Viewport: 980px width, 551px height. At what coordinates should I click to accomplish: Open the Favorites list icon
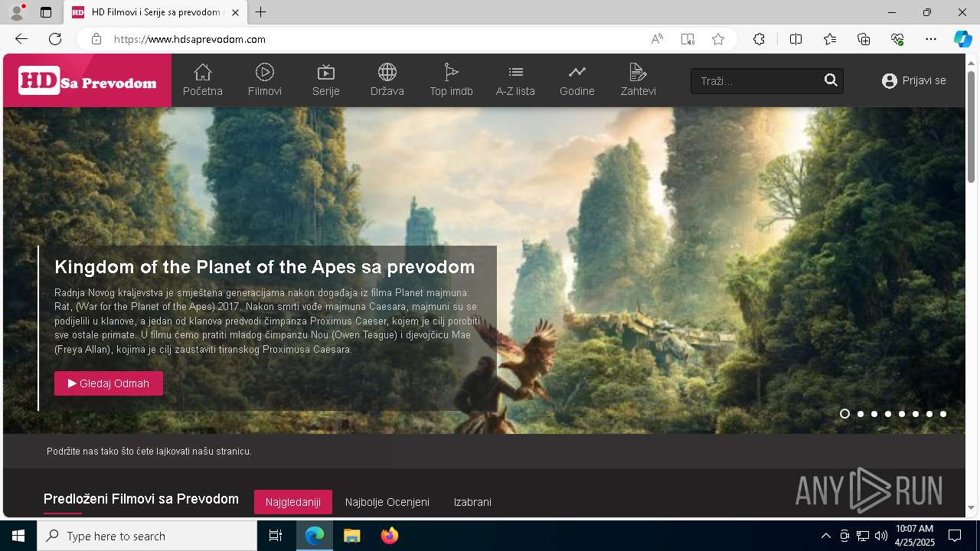[x=830, y=39]
